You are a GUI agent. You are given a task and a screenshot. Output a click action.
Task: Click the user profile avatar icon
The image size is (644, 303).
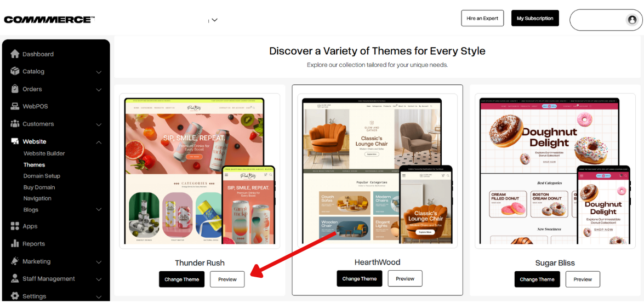point(632,20)
